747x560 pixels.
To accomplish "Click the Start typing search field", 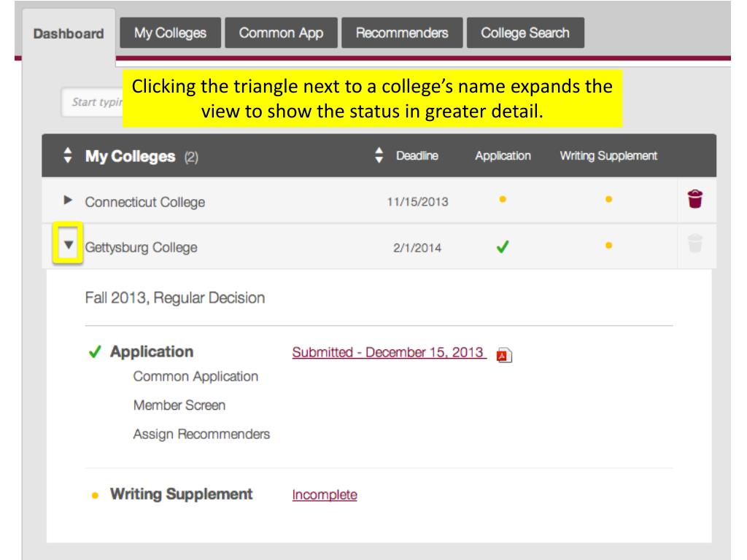I will (92, 102).
